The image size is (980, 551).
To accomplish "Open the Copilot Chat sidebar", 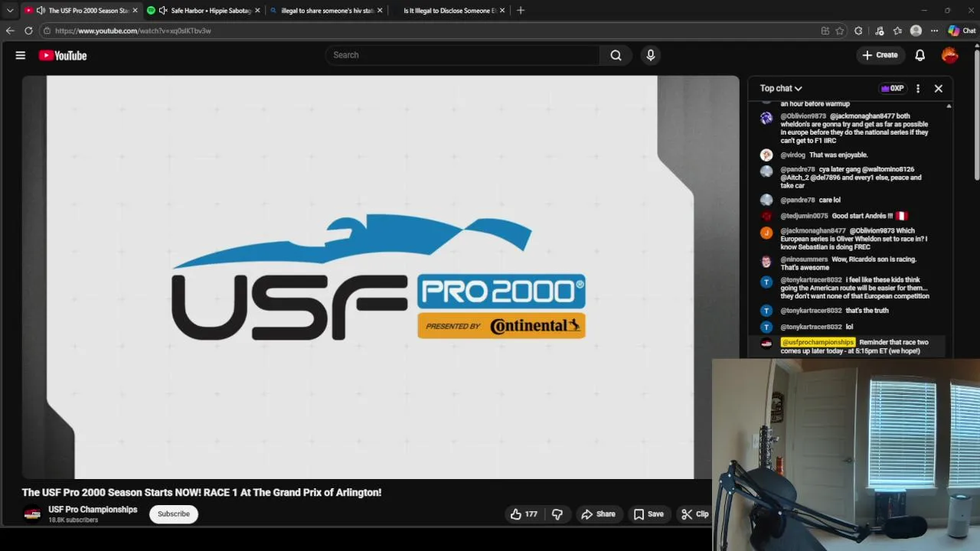I will (962, 31).
